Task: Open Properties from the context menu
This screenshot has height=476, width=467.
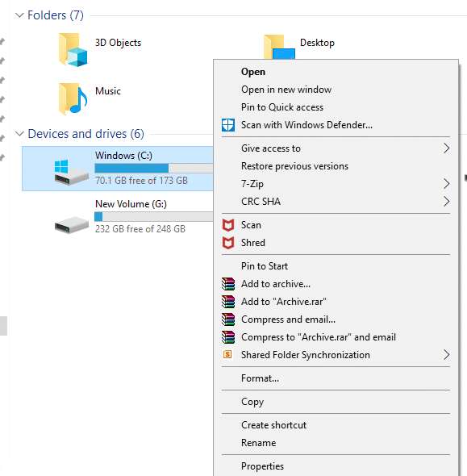Action: [336, 466]
